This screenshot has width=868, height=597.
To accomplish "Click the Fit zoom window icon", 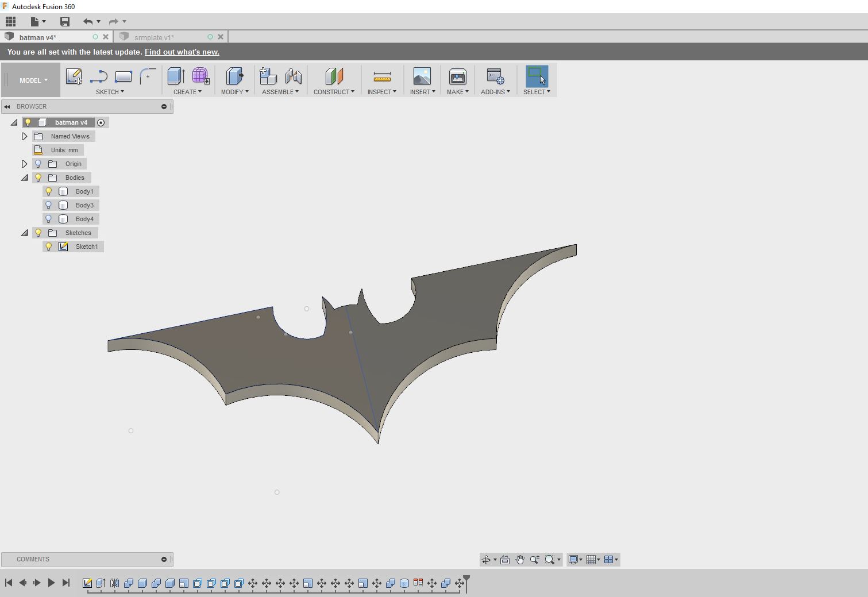I will (550, 560).
